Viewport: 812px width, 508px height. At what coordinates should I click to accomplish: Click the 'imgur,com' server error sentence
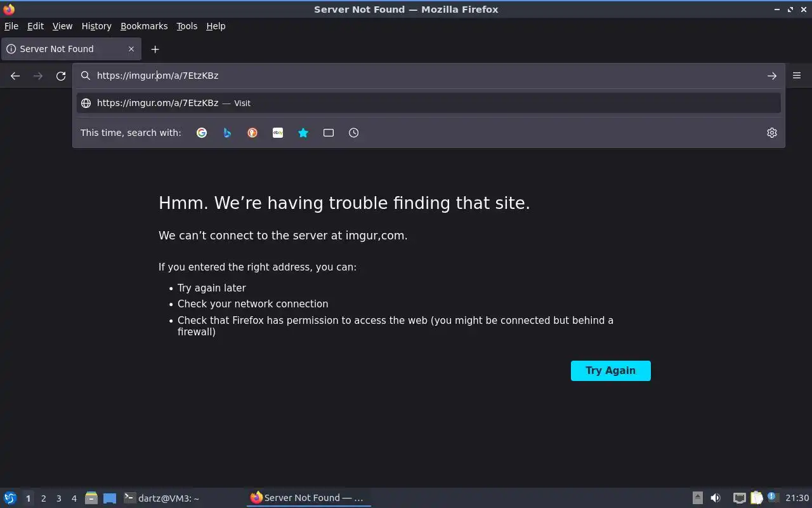[283, 236]
